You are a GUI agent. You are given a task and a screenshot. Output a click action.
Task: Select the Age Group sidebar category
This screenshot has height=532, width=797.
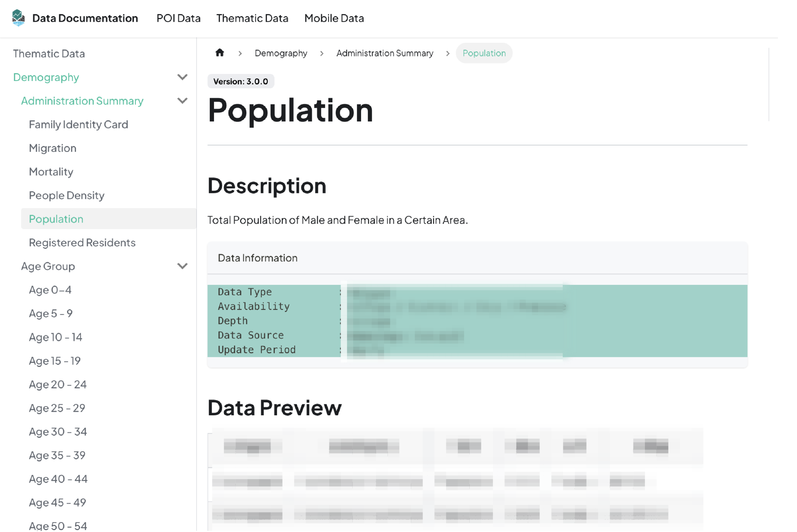point(48,266)
